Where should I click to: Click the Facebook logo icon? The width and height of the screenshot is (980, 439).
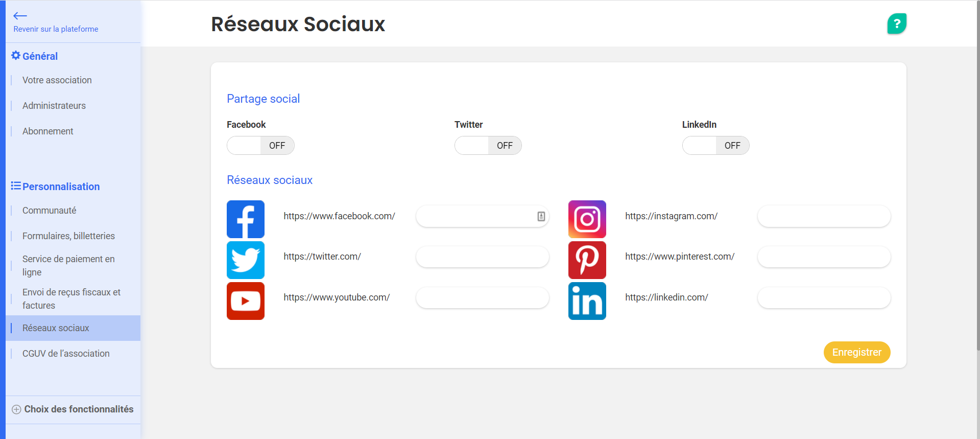pyautogui.click(x=246, y=219)
